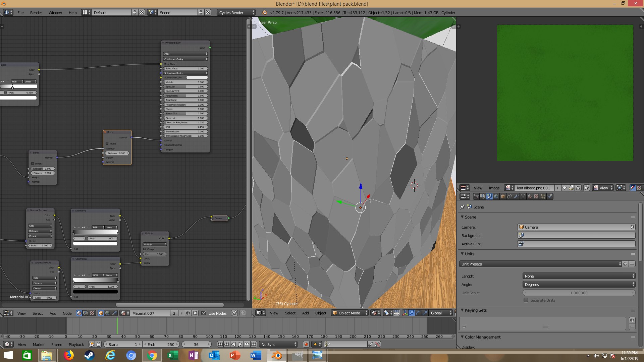The height and width of the screenshot is (362, 644).
Task: Open the Render menu
Action: tap(36, 12)
